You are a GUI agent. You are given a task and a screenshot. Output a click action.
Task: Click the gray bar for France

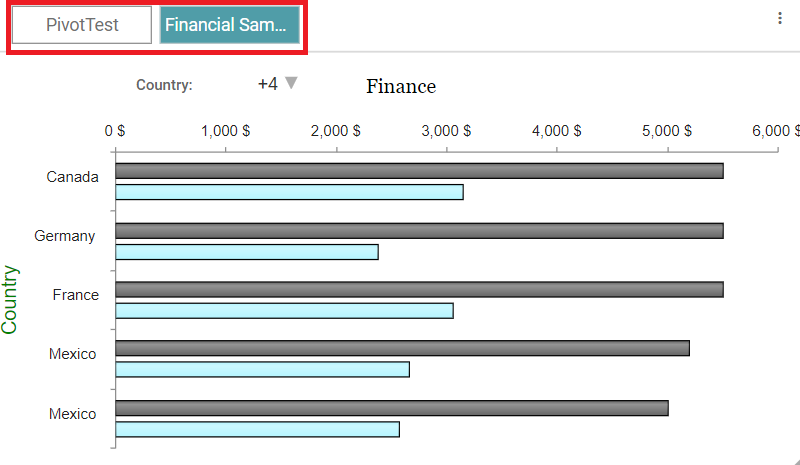419,290
